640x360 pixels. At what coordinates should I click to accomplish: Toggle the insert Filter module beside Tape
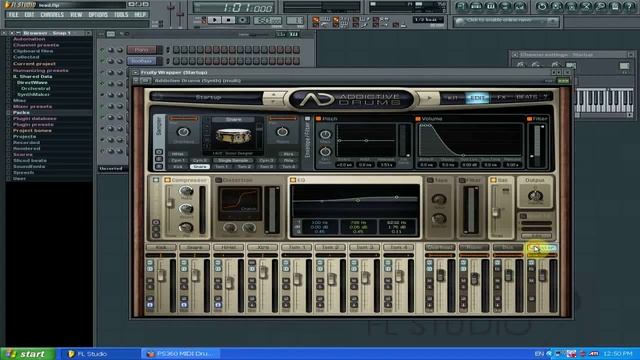click(462, 180)
